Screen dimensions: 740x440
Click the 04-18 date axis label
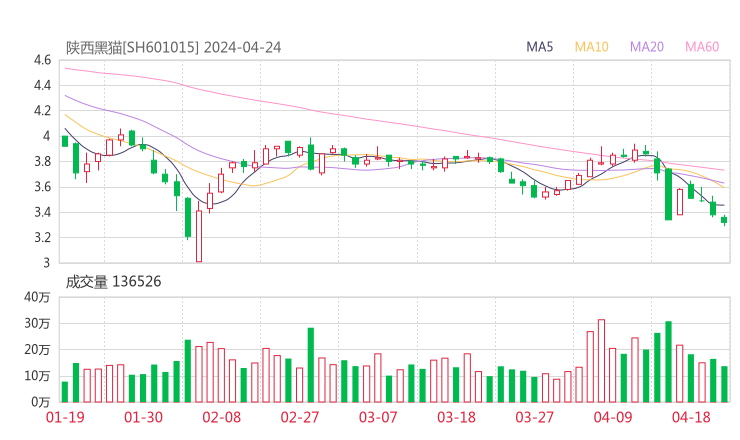tap(691, 417)
